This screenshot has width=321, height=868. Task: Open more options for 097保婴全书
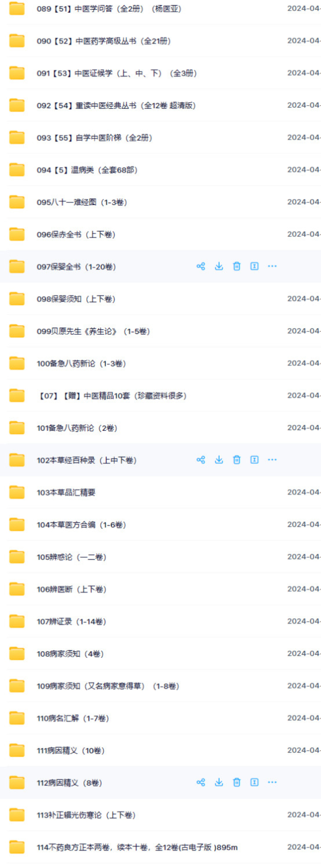click(272, 266)
